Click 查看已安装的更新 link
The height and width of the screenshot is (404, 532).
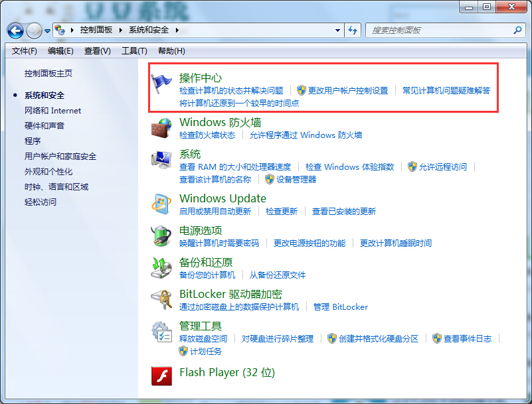coord(343,212)
